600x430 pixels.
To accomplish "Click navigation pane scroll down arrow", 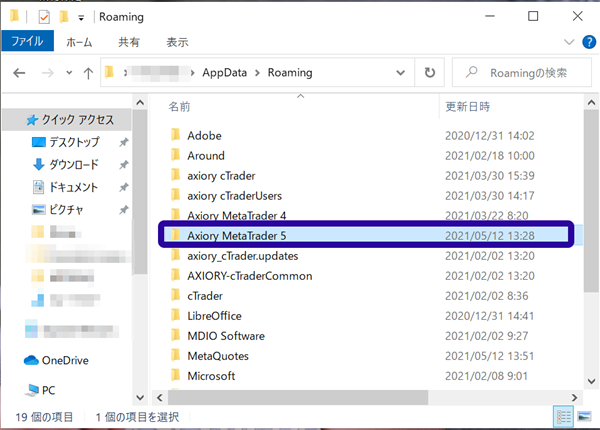I will point(140,398).
